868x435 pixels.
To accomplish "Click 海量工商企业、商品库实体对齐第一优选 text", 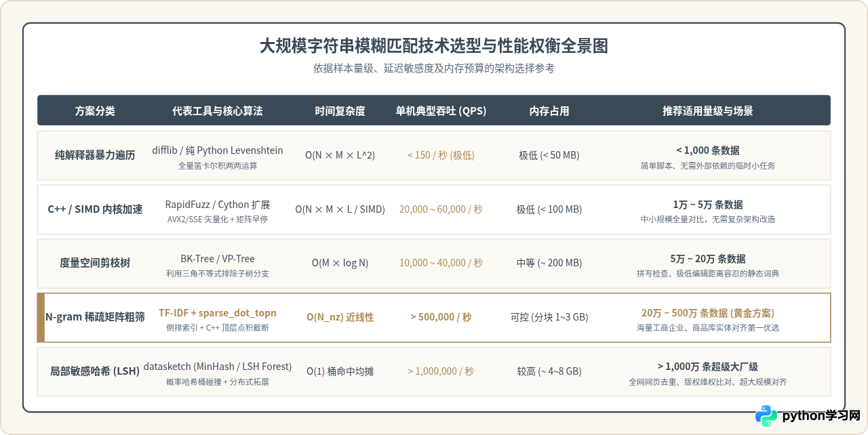I will (x=708, y=328).
